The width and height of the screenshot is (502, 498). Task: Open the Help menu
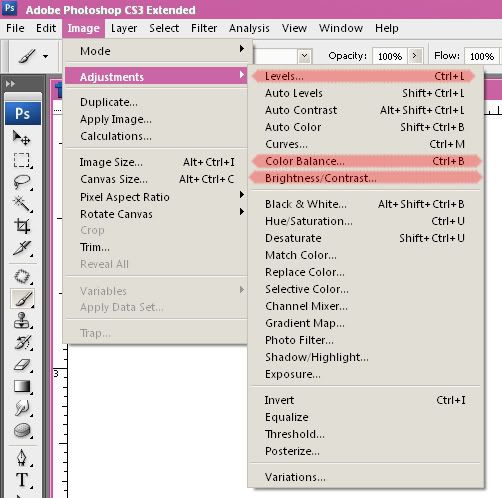coord(387,28)
